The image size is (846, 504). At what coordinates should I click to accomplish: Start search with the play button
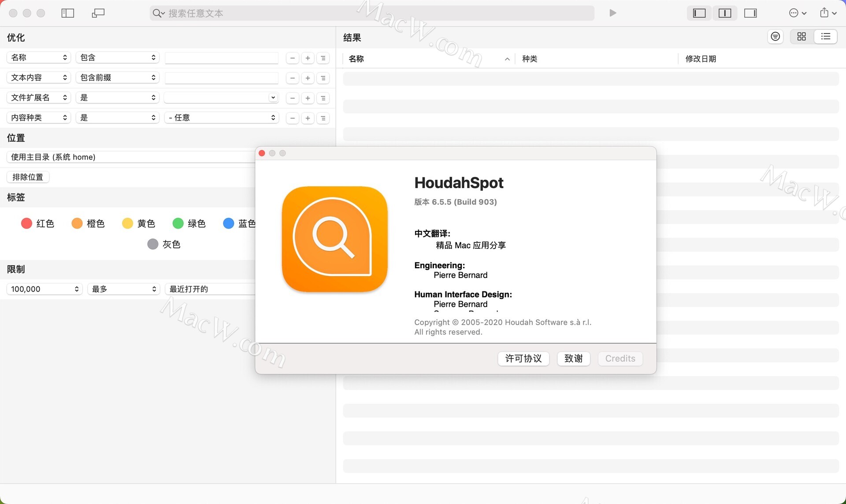(x=612, y=13)
